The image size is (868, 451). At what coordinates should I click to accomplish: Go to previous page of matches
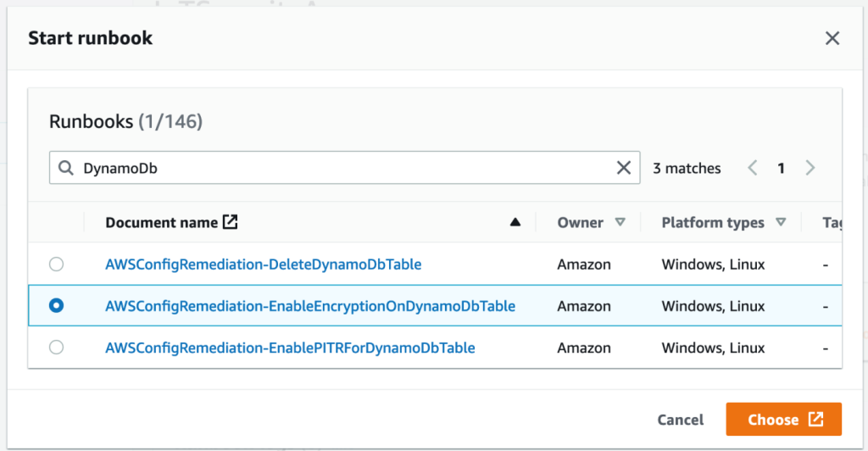coord(753,168)
